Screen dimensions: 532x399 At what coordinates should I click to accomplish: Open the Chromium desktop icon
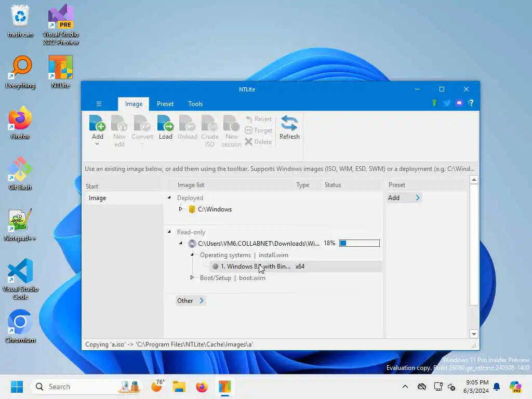coord(20,326)
